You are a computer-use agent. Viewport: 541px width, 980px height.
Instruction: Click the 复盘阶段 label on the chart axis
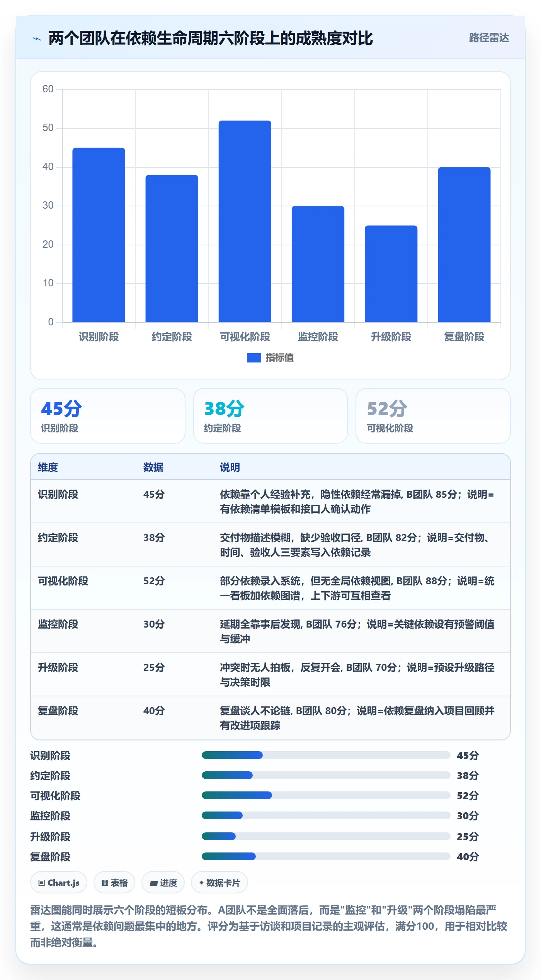[x=464, y=337]
